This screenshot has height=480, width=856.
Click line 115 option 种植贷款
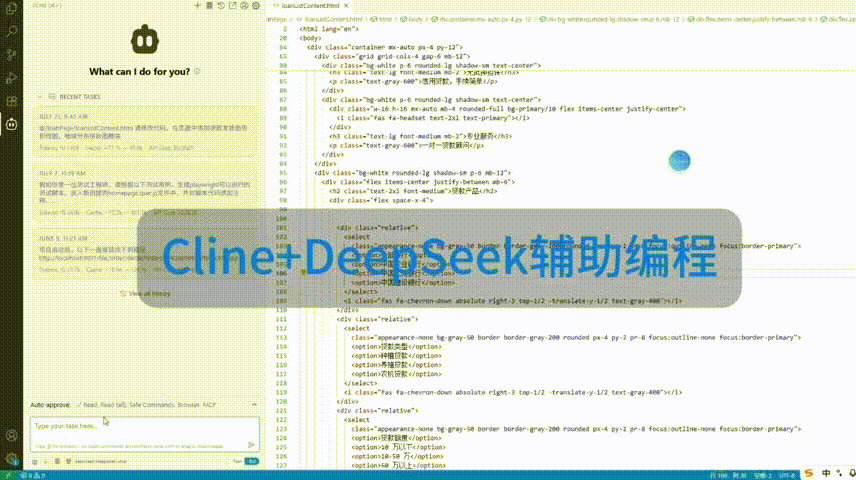[396, 355]
